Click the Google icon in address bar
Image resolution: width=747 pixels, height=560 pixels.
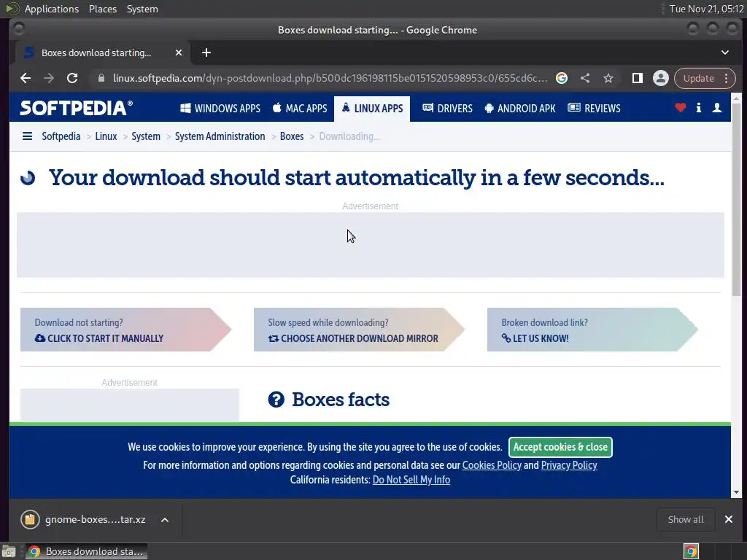(562, 78)
